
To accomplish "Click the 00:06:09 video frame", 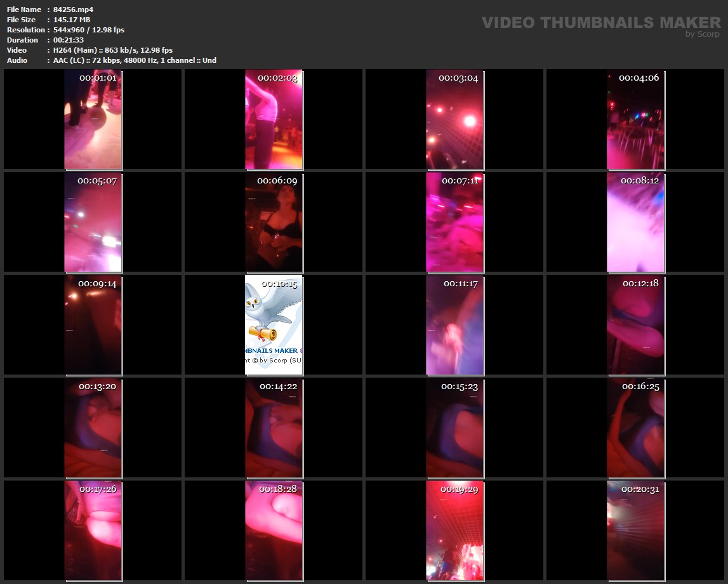I will tap(274, 222).
